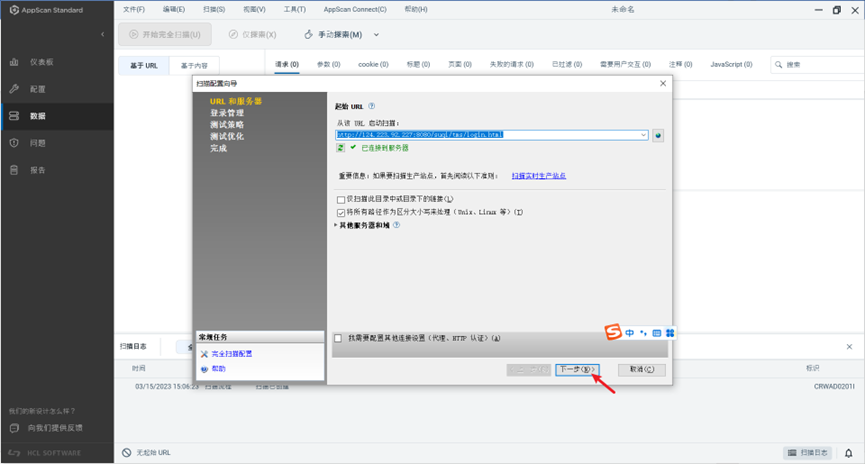
Task: Click the 下一步 next button
Action: 577,370
